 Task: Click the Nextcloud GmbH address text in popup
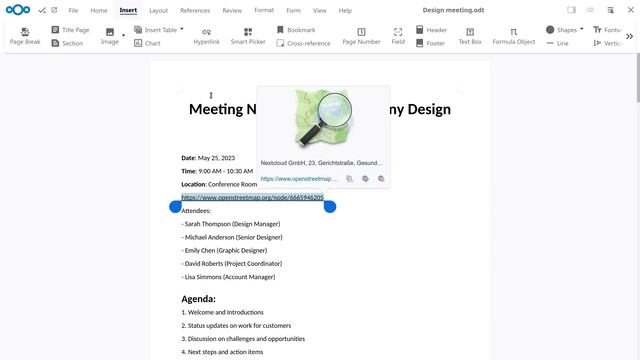[322, 163]
